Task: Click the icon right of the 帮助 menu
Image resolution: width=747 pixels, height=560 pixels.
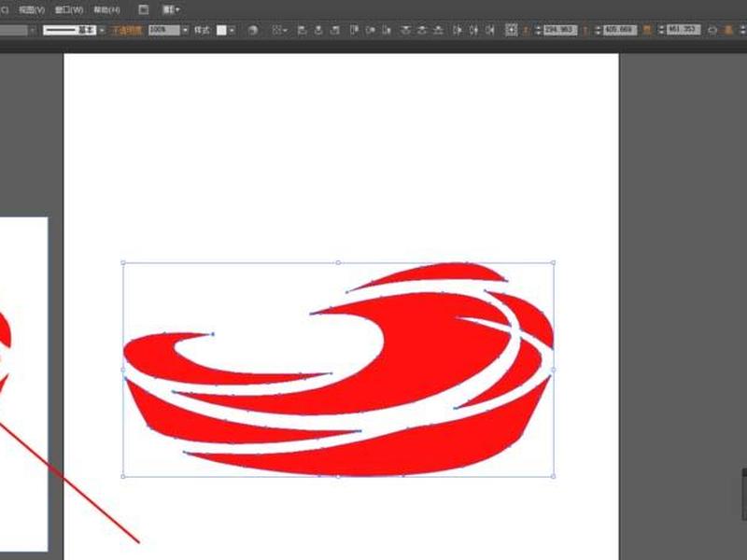Action: tap(143, 10)
